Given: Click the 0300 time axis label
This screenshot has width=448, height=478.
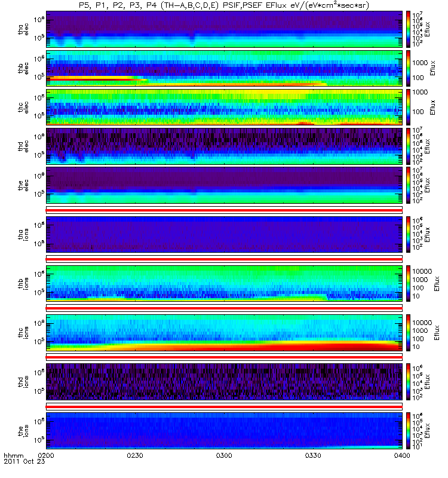Looking at the screenshot, I should [x=224, y=455].
